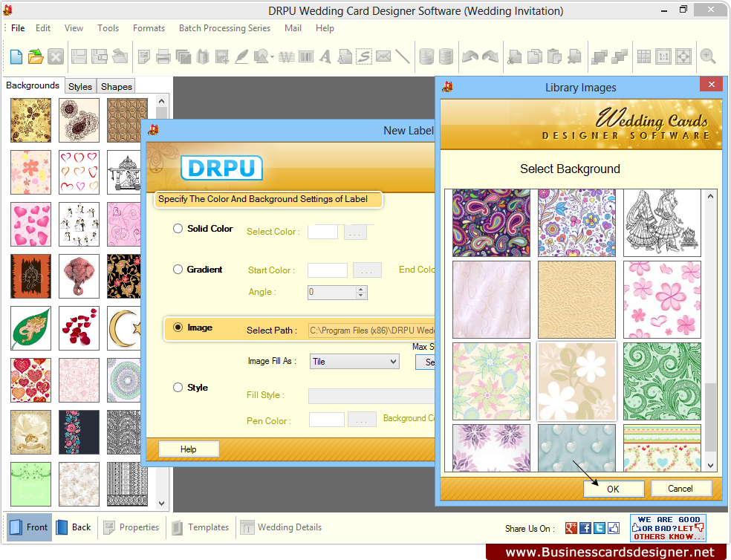Click the Paste clipboard icon
Screen dimensions: 731x560
point(554,57)
